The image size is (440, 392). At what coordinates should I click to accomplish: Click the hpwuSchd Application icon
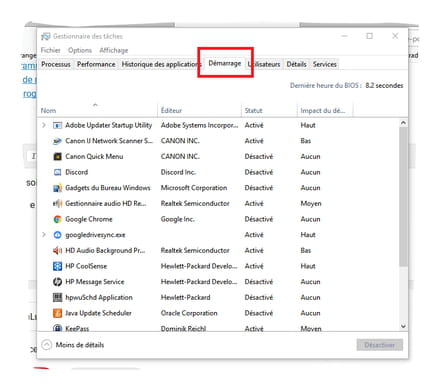pyautogui.click(x=57, y=298)
